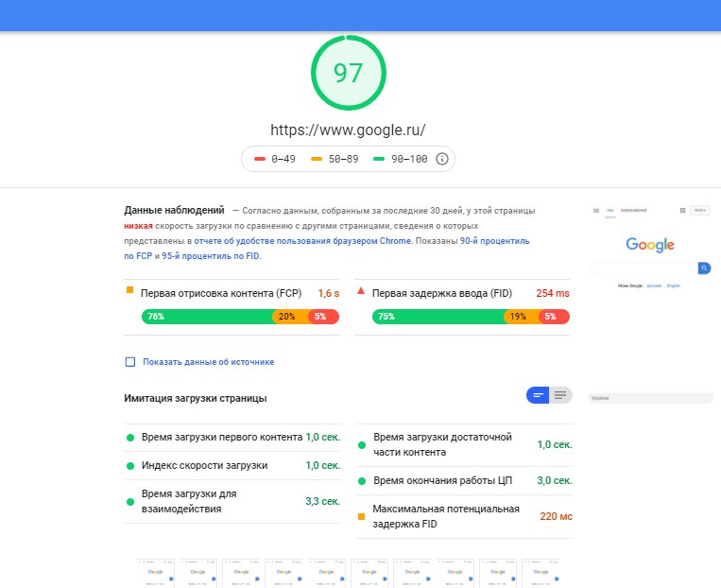This screenshot has width=721, height=588.
Task: Check the 'Показать данные об источнике' checkbox
Action: [130, 362]
